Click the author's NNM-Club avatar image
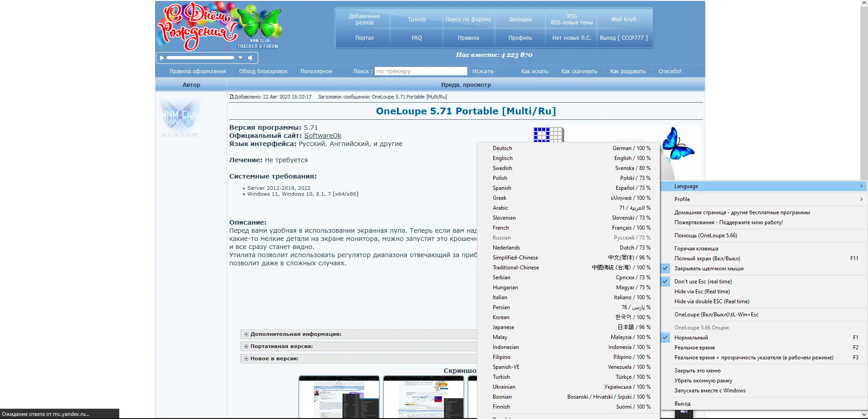The image size is (868, 419). click(179, 118)
